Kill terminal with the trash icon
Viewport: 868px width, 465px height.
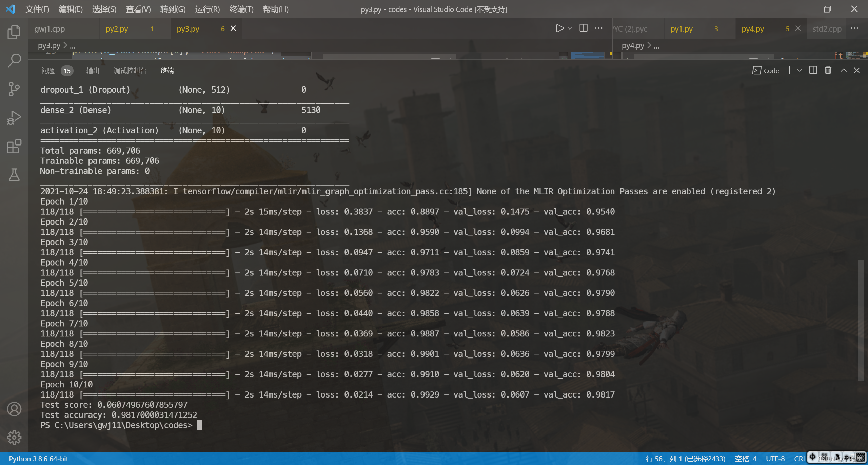point(828,70)
